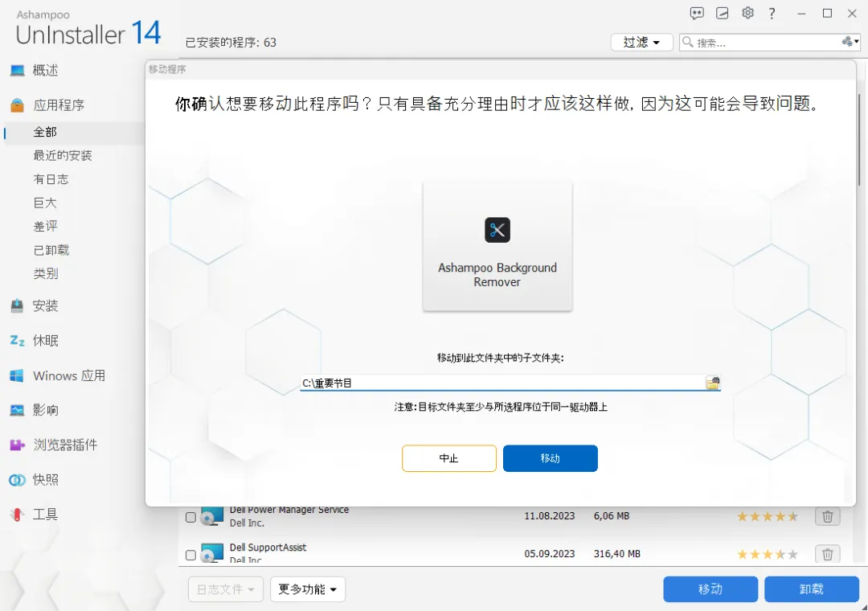Click the bottom toolbar 移动 button
868x611 pixels.
click(710, 588)
